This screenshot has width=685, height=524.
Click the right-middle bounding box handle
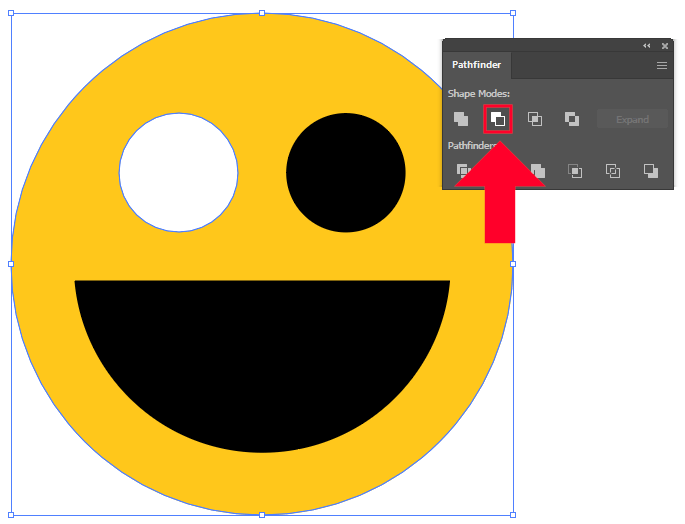click(513, 264)
